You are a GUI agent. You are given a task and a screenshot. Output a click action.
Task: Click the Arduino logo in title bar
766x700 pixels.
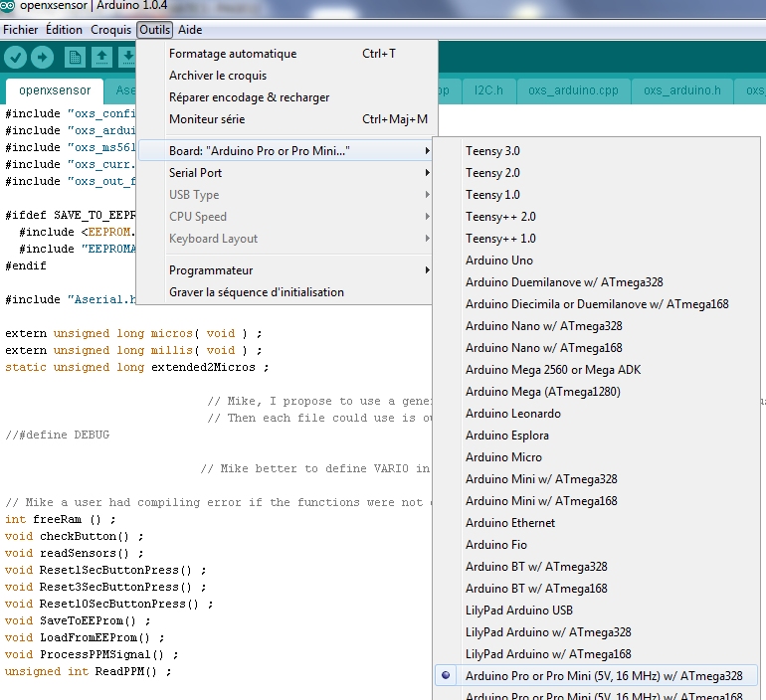click(7, 5)
